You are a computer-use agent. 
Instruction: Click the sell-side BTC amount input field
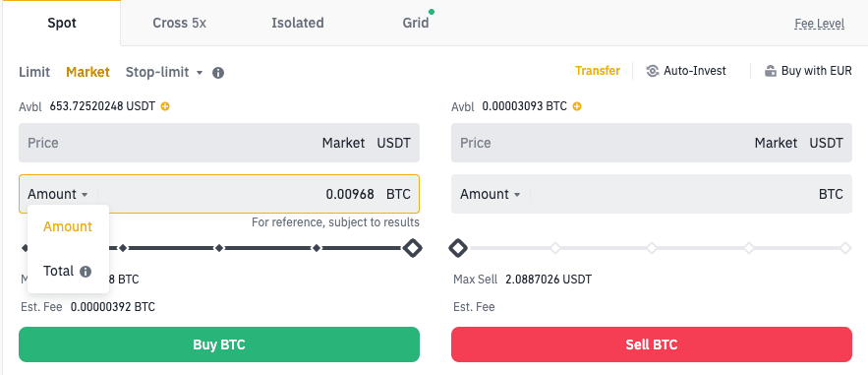[x=652, y=194]
